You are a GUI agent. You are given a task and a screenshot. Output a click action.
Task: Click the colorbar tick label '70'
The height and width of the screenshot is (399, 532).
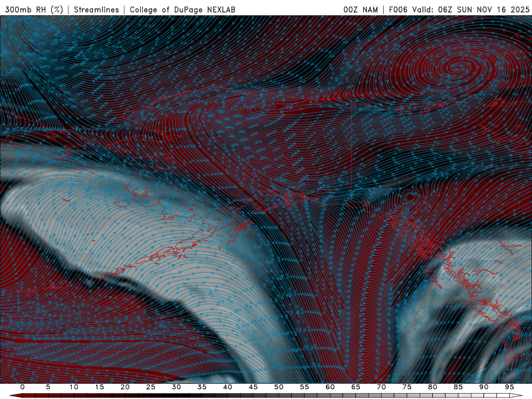[381, 387]
